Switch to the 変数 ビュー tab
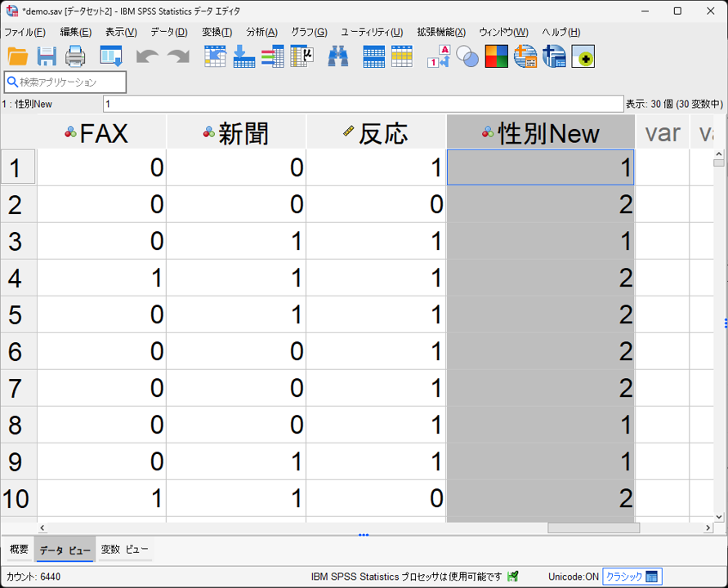Screen dimensions: 728x588 pos(124,550)
